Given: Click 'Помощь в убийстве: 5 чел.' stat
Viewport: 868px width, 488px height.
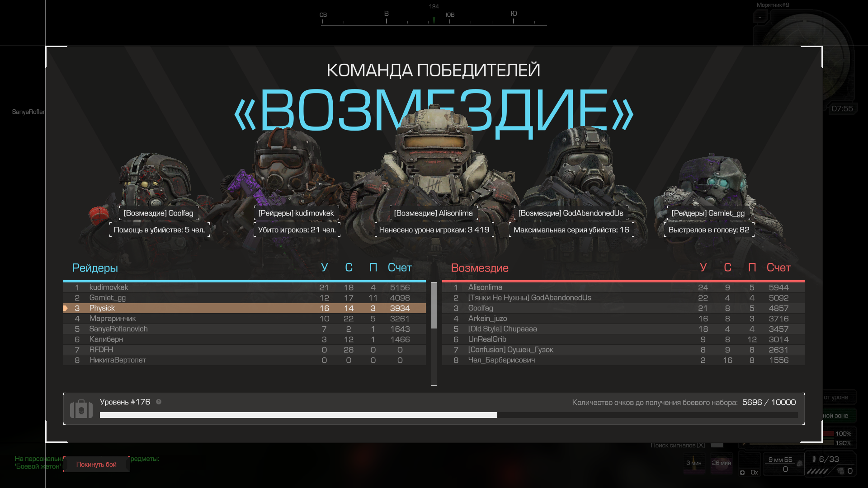Looking at the screenshot, I should (x=159, y=230).
